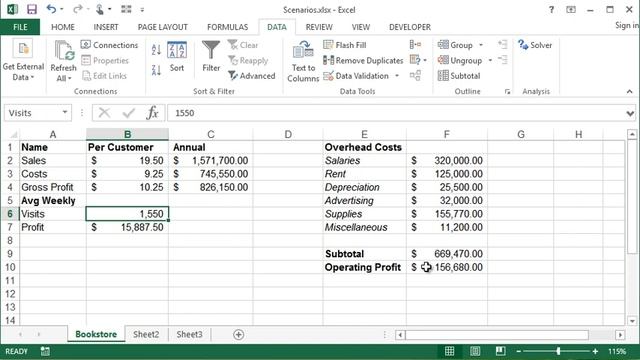The height and width of the screenshot is (360, 640).
Task: Click the Save icon in quick access toolbar
Action: (31, 9)
